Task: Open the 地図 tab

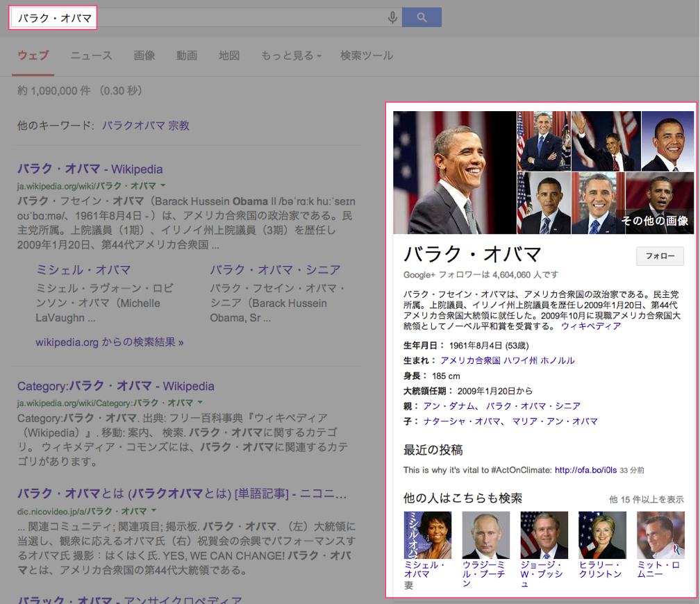Action: pyautogui.click(x=229, y=56)
